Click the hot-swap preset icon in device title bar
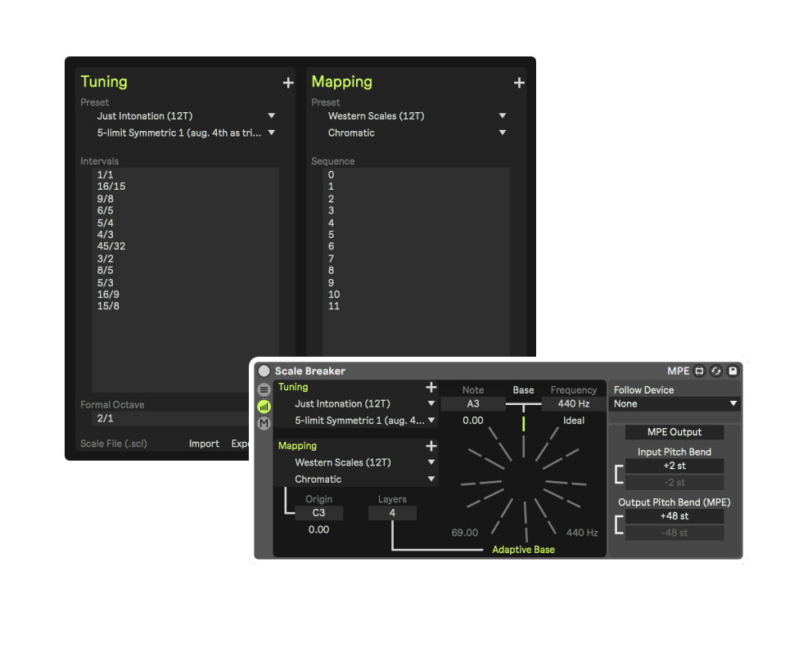812x648 pixels. [x=700, y=371]
